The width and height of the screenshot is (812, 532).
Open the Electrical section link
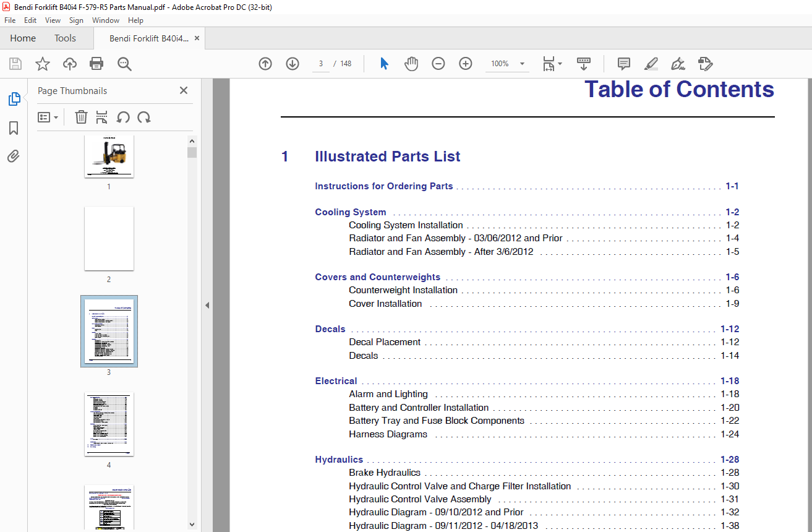click(336, 381)
